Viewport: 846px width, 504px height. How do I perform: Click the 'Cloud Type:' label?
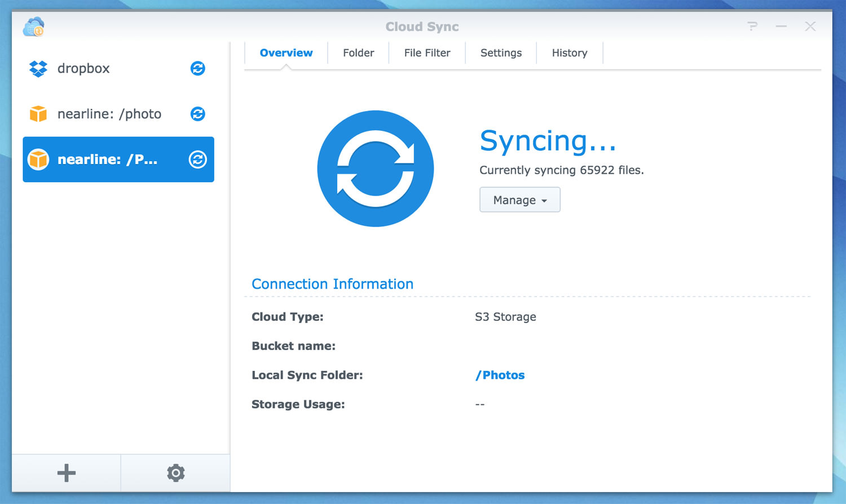coord(288,317)
